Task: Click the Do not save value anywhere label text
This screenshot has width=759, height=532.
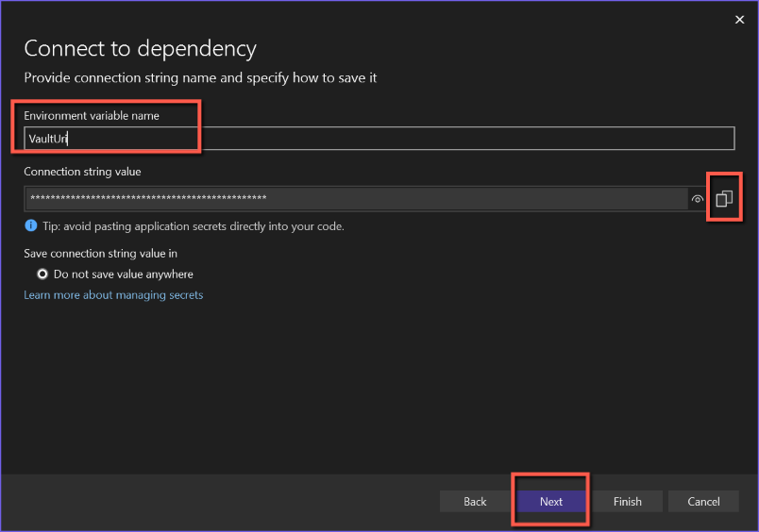Action: click(x=124, y=274)
